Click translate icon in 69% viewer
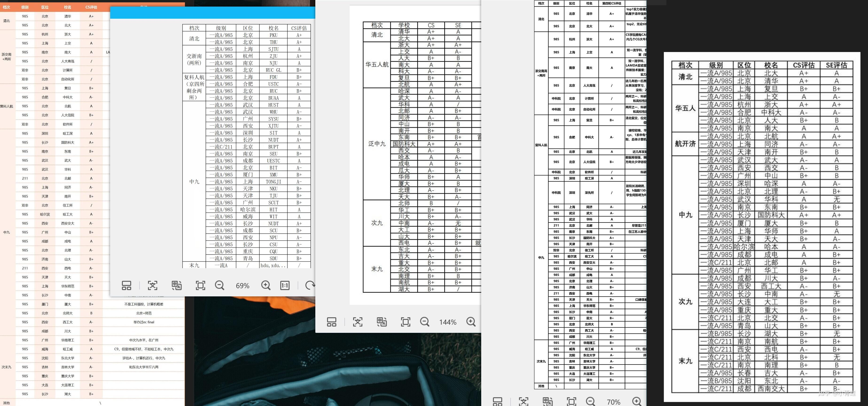The image size is (868, 406). 176,286
